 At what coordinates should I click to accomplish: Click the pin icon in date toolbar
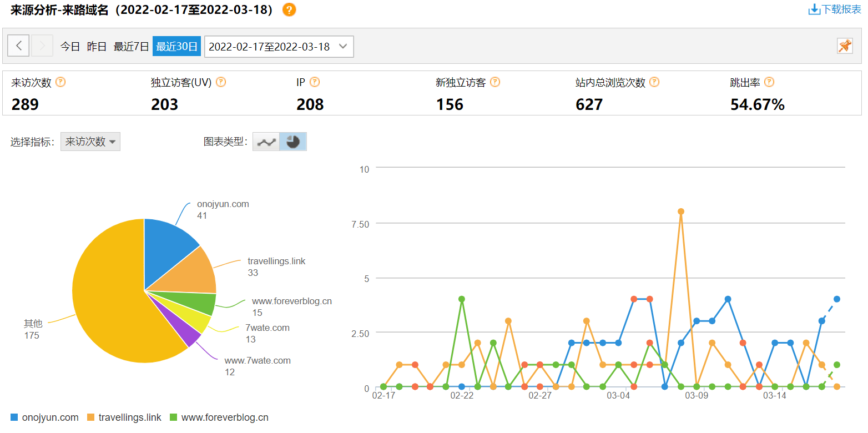tap(845, 46)
